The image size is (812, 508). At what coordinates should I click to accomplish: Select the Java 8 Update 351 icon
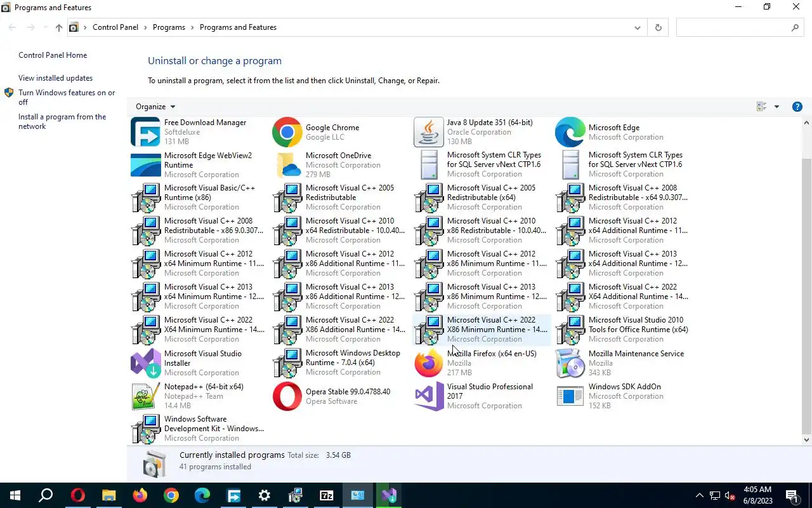(428, 132)
